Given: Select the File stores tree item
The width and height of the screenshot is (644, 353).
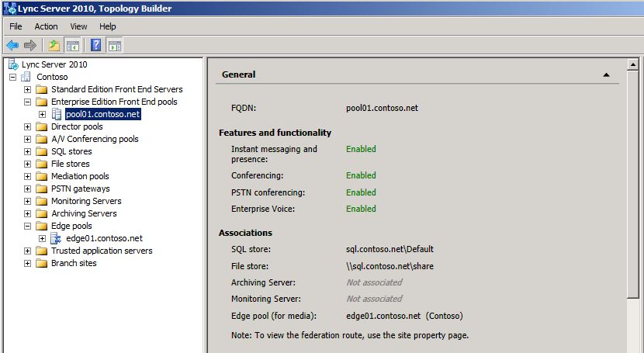Looking at the screenshot, I should coord(71,164).
